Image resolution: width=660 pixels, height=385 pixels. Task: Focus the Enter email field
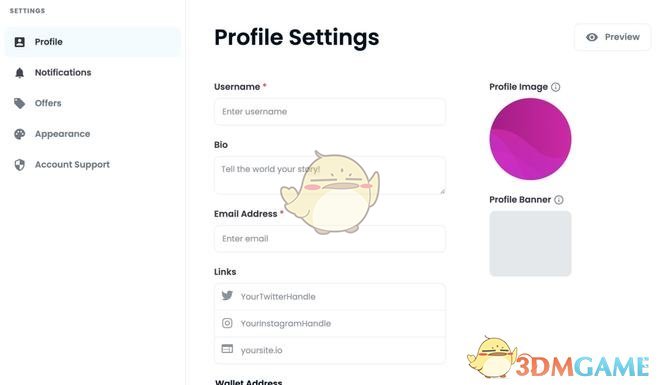pos(330,239)
